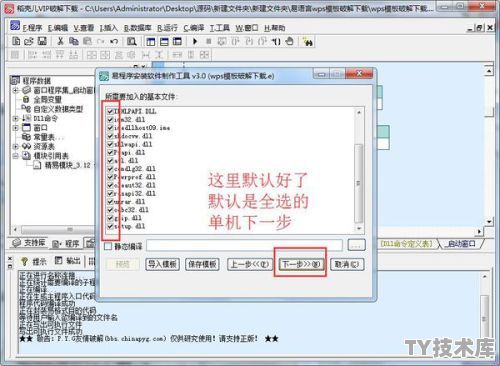This screenshot has height=366, width=500.
Task: Click the path field next to 静态编译
Action: tap(244, 246)
